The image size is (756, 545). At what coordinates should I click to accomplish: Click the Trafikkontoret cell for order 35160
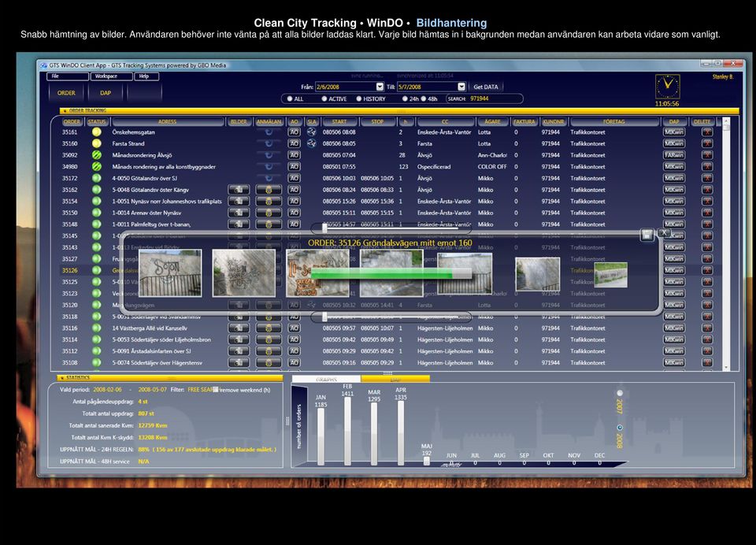587,143
